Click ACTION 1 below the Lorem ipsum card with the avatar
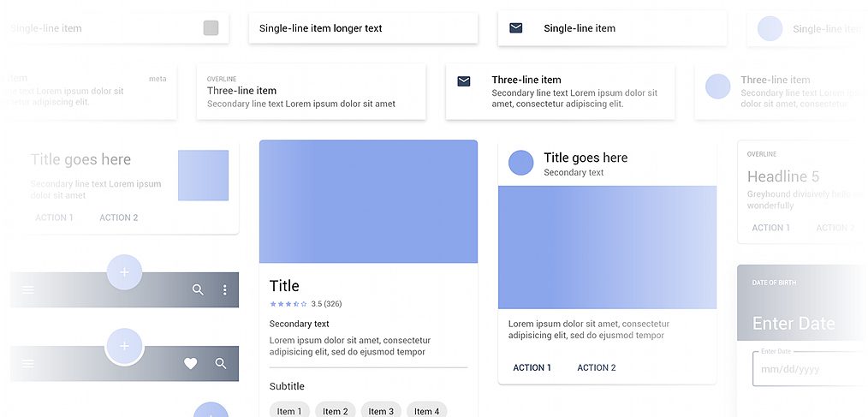 [x=532, y=367]
